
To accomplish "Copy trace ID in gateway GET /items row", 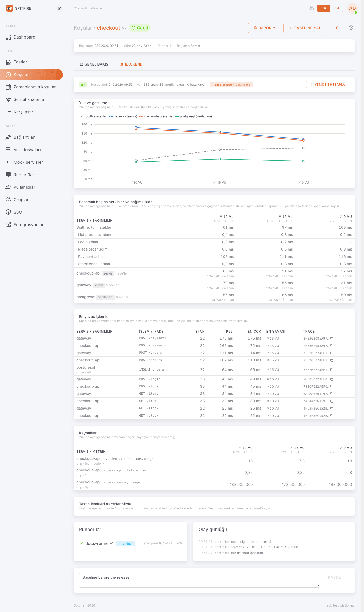I will tap(332, 394).
